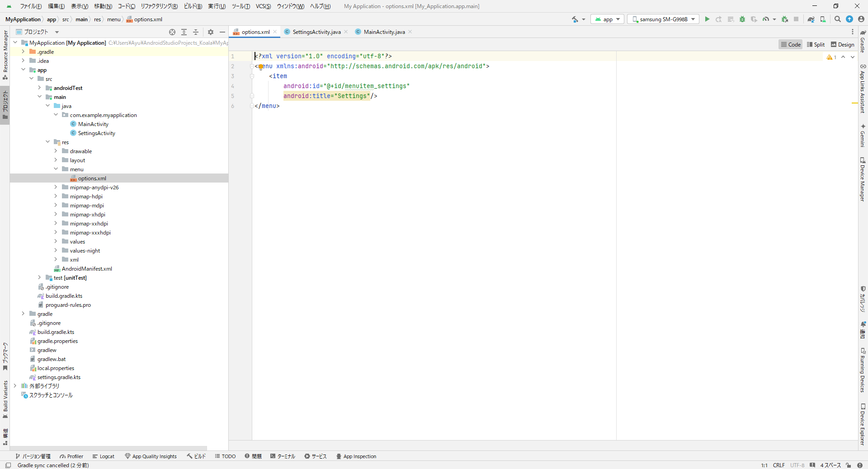Click the Debug app bug icon
The height and width of the screenshot is (469, 868).
742,19
